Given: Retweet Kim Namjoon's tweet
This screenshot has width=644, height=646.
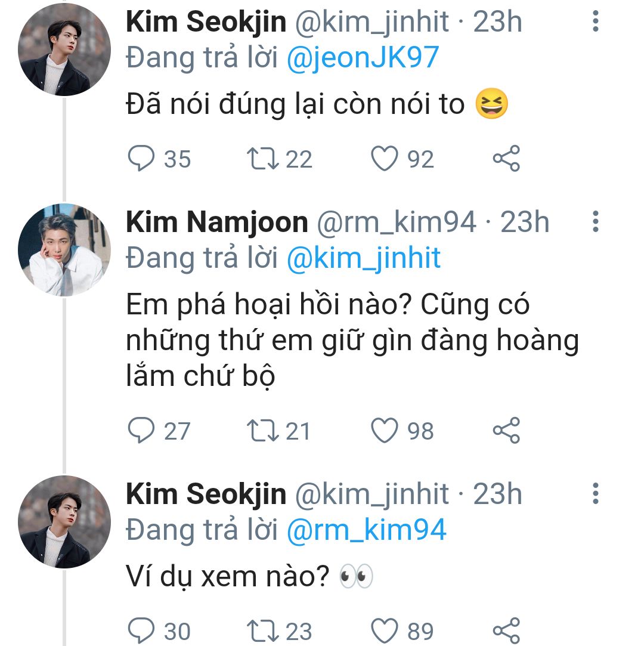Looking at the screenshot, I should coord(262,431).
